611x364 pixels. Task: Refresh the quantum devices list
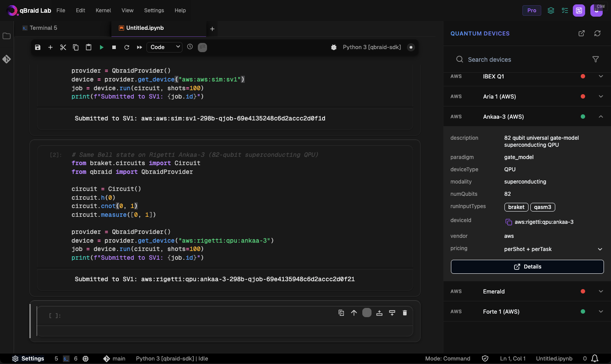click(597, 33)
